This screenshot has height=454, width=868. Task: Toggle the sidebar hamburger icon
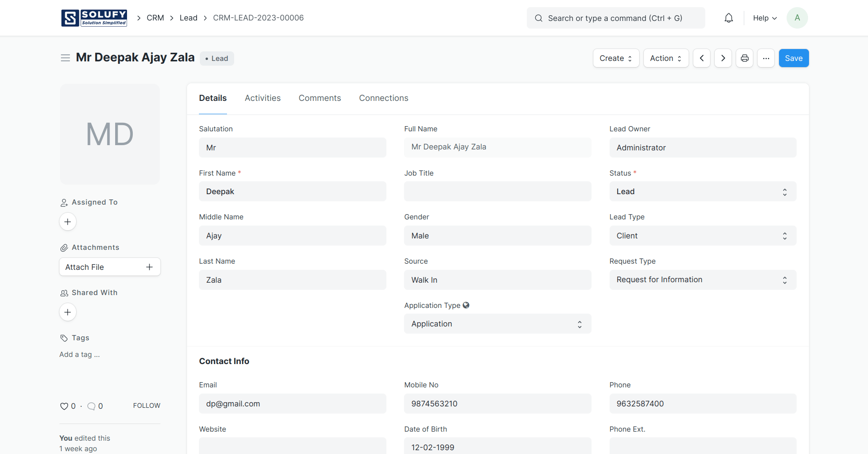66,58
